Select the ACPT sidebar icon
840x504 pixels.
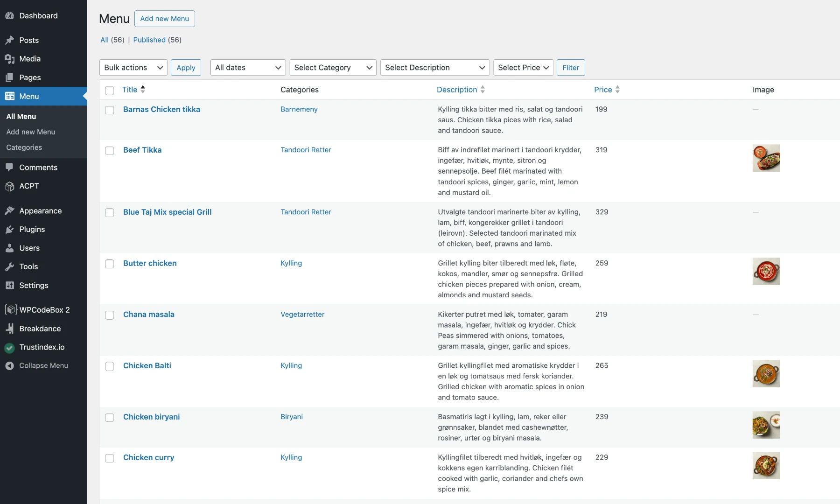click(x=10, y=186)
